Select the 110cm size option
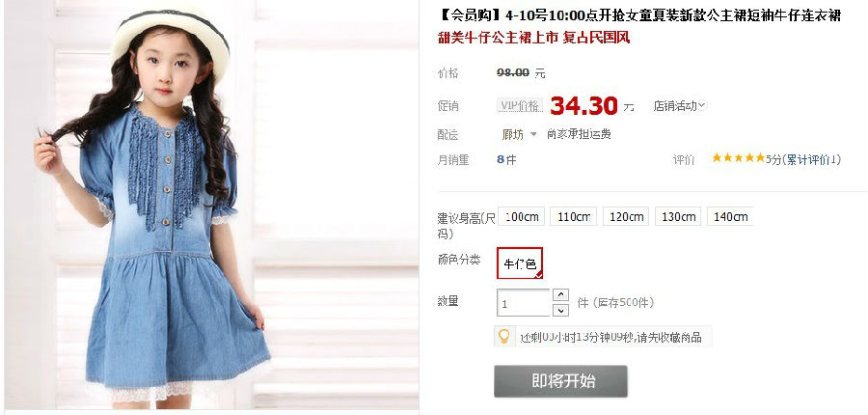 click(574, 216)
